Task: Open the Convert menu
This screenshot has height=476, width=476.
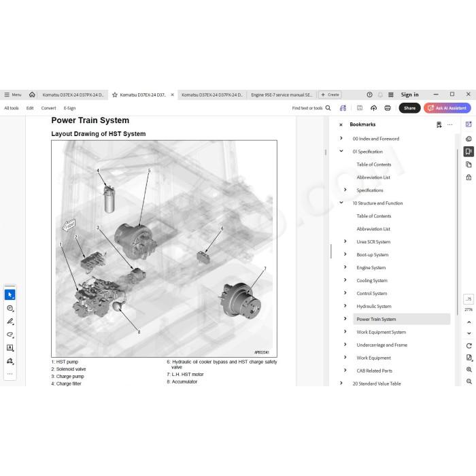Action: tap(48, 108)
